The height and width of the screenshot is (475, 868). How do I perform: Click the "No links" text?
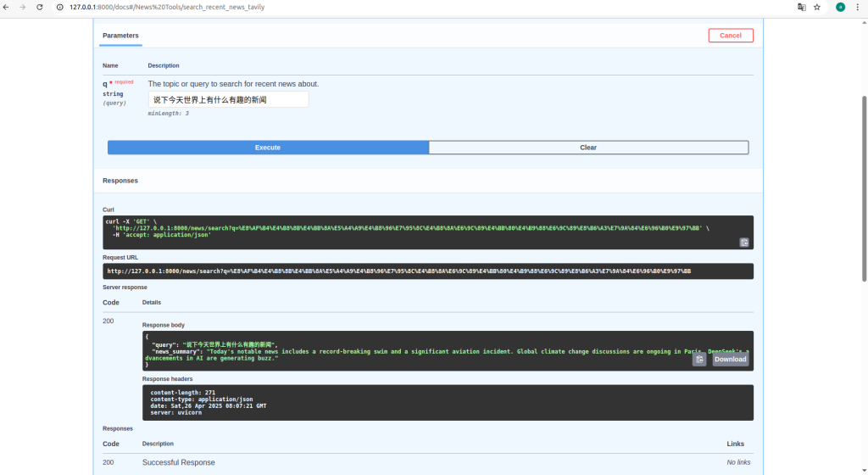[x=738, y=462]
